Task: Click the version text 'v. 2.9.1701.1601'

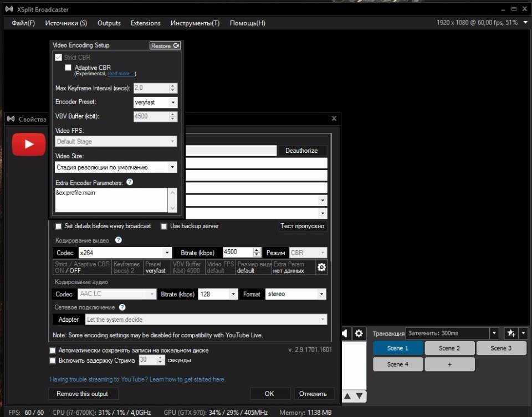Action: [310, 349]
